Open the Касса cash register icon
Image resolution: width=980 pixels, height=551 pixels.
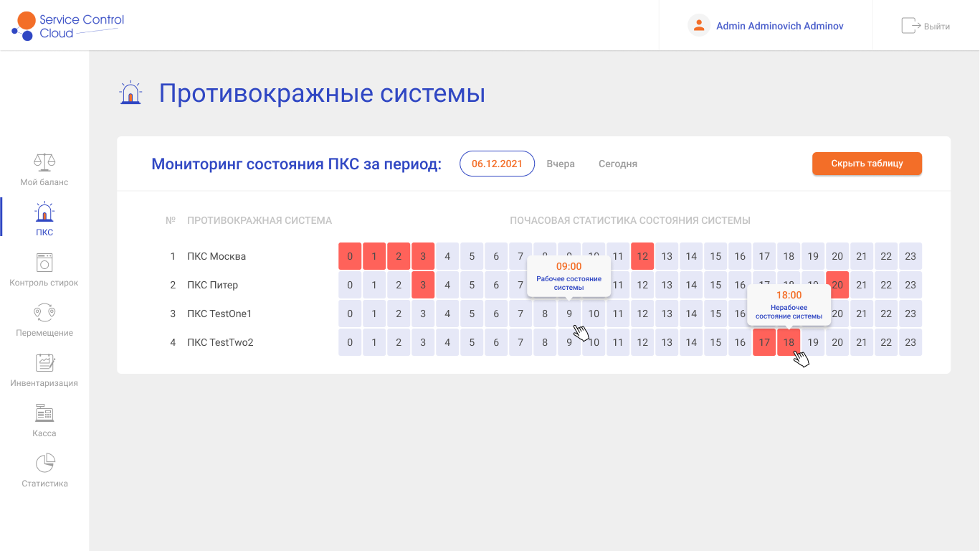click(x=44, y=413)
